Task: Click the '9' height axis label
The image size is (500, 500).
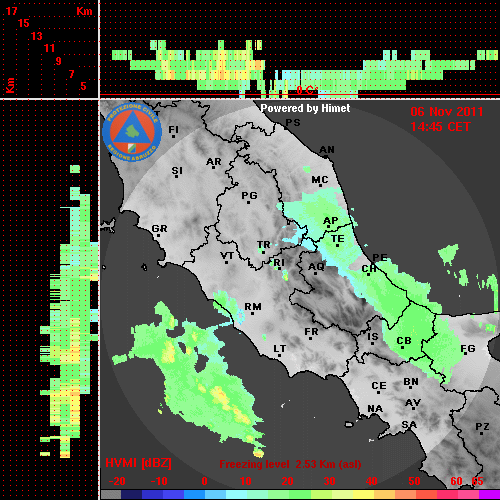Action: click(59, 61)
